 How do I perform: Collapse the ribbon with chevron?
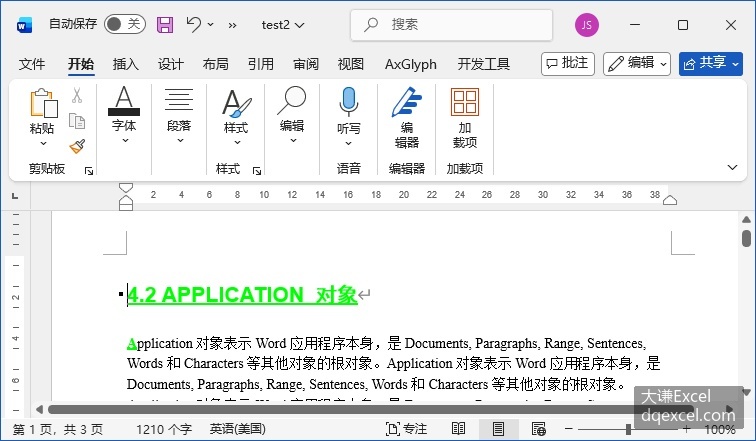pos(732,167)
